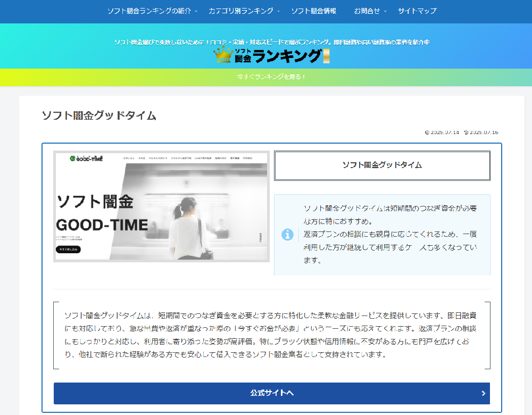Screen dimensions: 532x415
Task: Click the blue info circle icon
Action: pyautogui.click(x=287, y=235)
